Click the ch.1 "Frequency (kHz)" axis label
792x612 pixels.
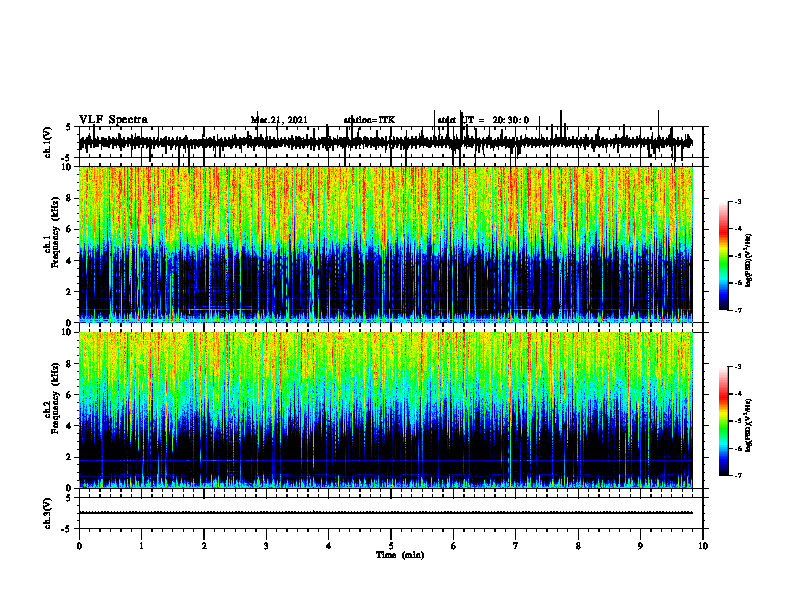pos(55,233)
